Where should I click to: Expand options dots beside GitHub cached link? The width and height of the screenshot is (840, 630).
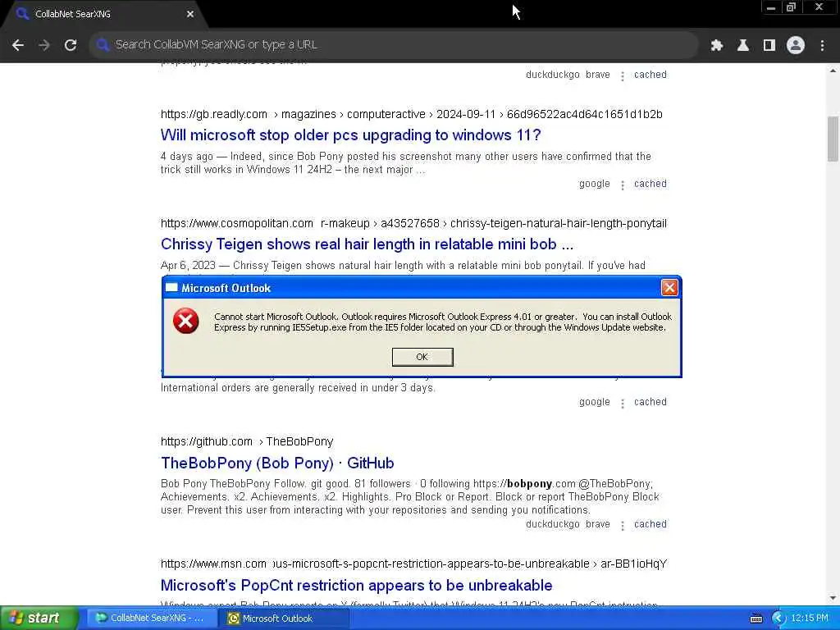622,526
